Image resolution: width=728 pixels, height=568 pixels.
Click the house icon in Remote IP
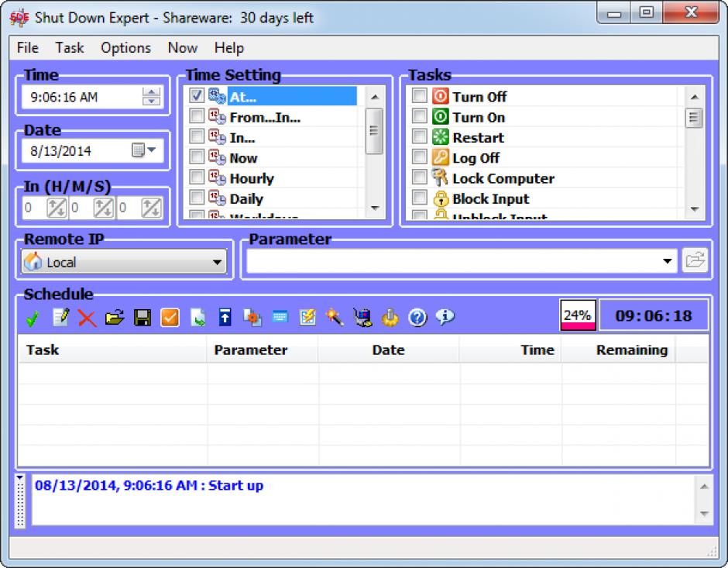point(33,261)
